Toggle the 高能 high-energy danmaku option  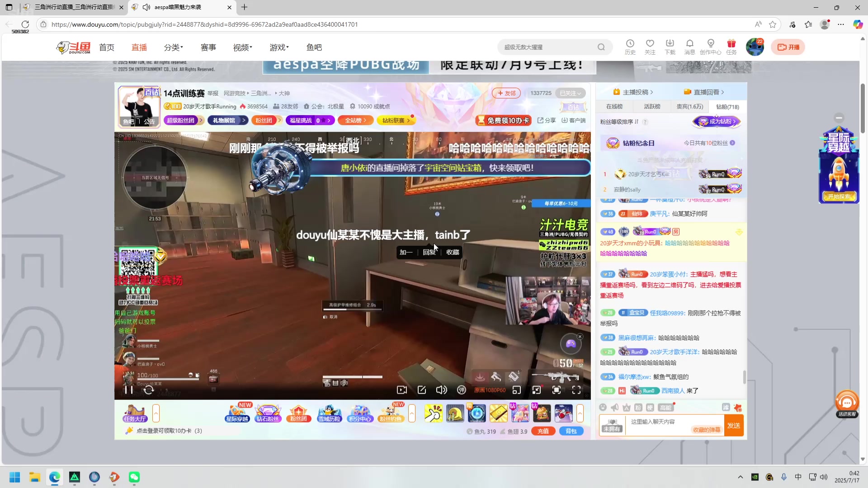[x=665, y=408]
